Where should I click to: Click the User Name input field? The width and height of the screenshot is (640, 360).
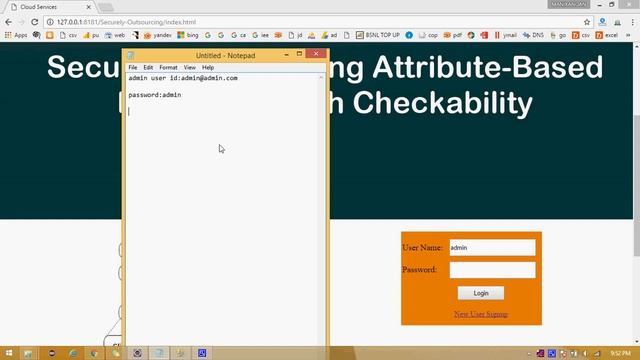492,248
